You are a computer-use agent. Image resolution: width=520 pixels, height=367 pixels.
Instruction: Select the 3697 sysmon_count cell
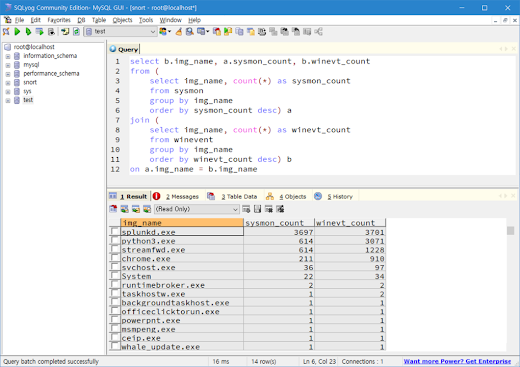pos(279,232)
